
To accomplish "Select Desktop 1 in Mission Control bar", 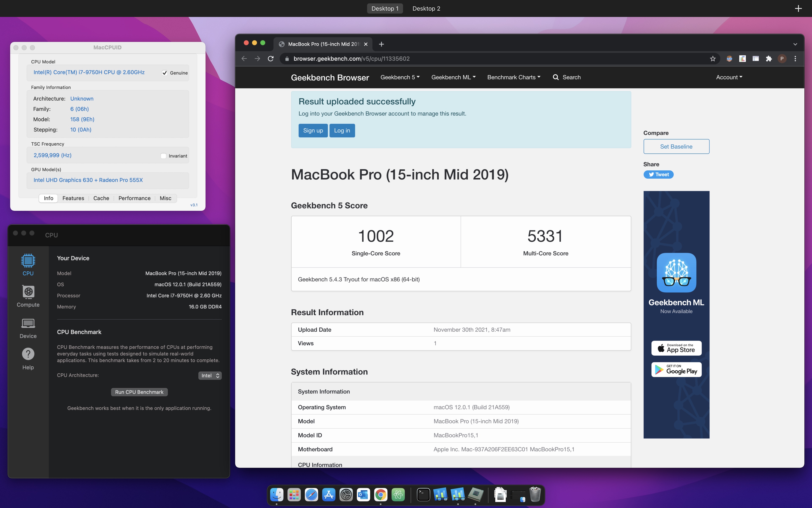I will [x=385, y=8].
